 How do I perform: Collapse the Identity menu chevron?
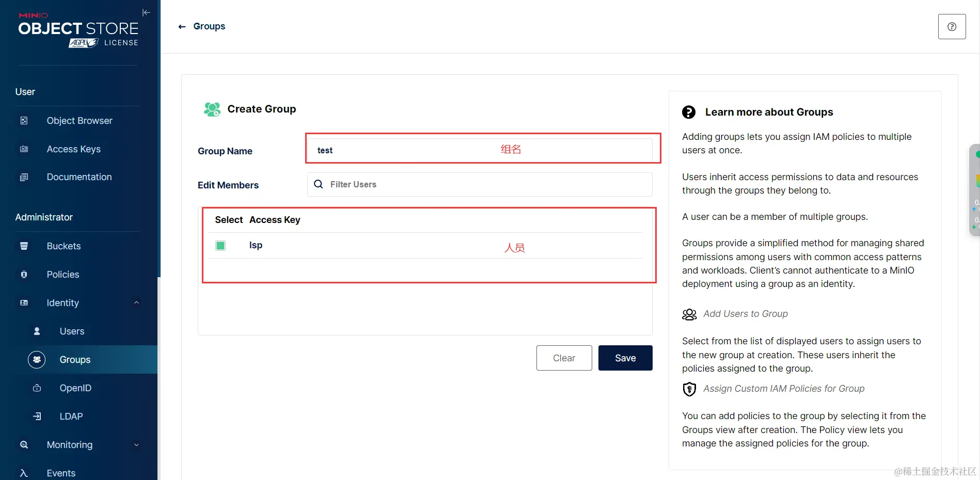(136, 303)
